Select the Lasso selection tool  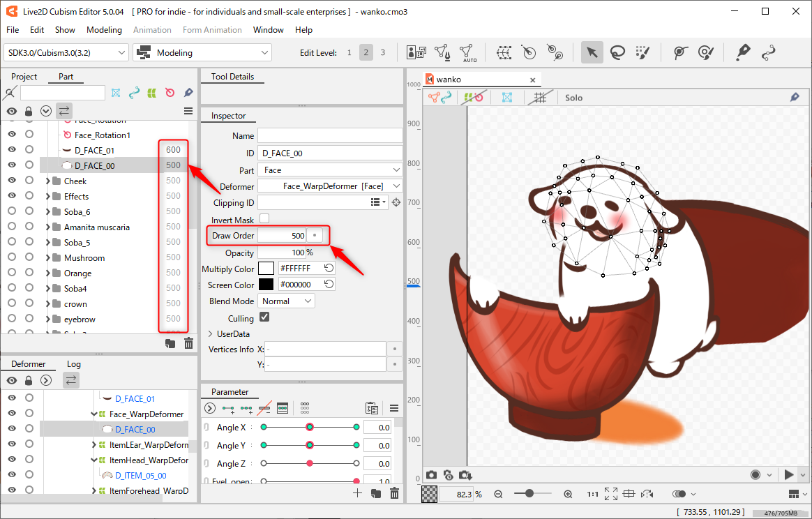point(617,52)
